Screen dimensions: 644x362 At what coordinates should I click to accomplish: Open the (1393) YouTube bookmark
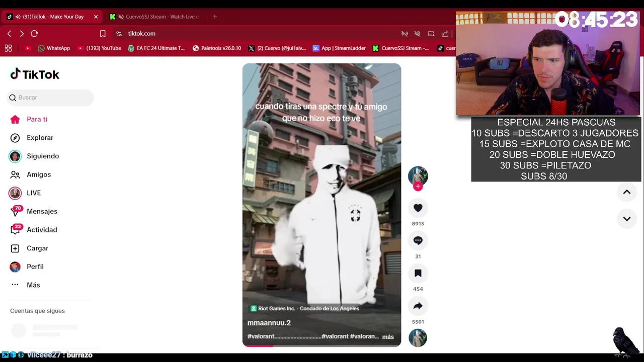pos(99,48)
